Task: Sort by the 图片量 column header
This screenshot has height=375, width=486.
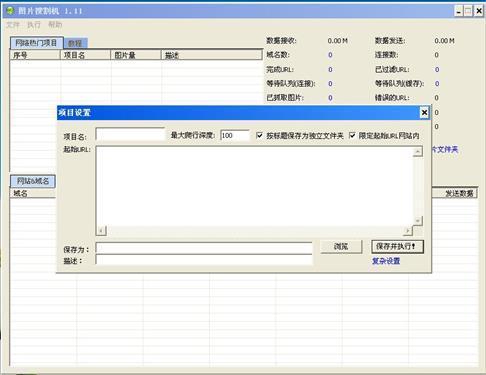Action: 136,55
